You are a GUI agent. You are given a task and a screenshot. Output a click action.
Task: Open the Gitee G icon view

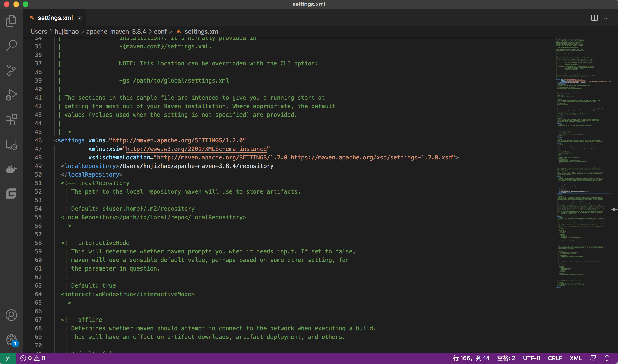click(x=11, y=194)
